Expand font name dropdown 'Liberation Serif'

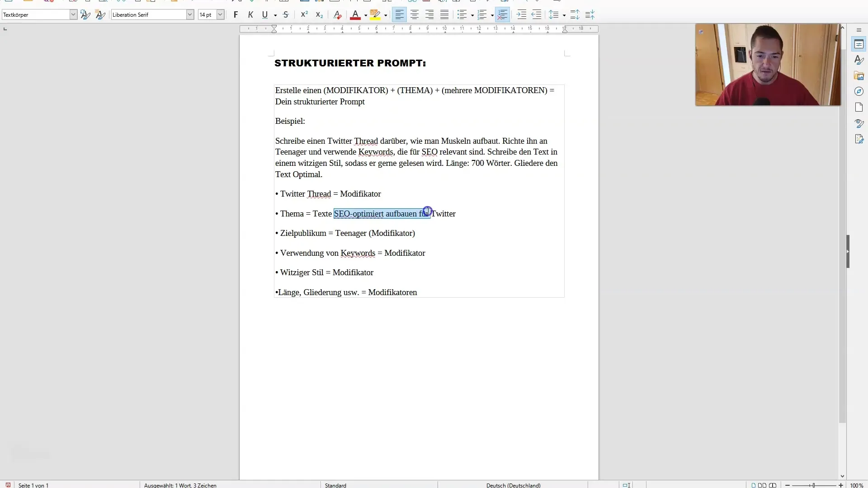[x=189, y=15]
